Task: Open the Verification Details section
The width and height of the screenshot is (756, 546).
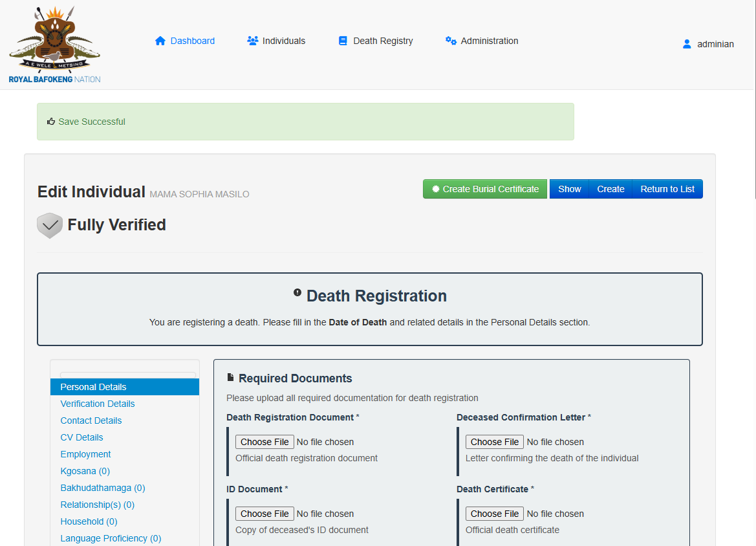Action: pyautogui.click(x=98, y=404)
